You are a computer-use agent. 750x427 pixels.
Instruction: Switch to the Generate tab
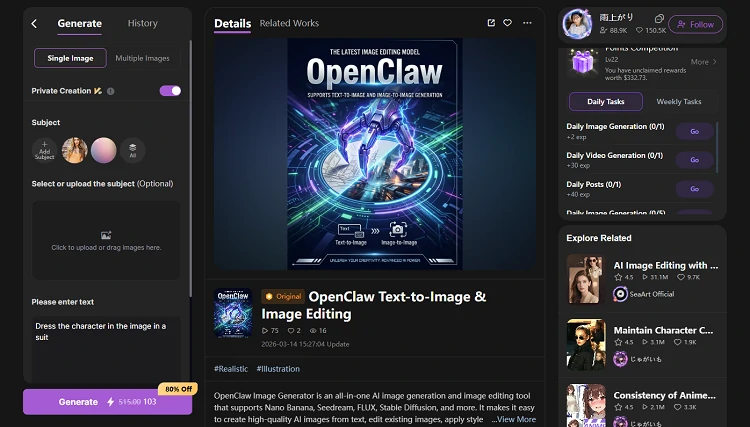pos(79,23)
